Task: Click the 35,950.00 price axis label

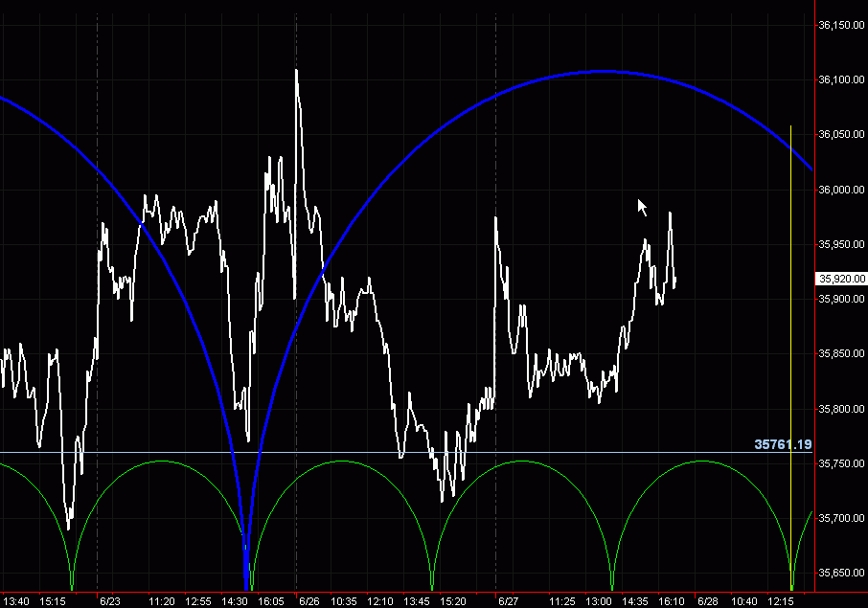Action: 841,244
